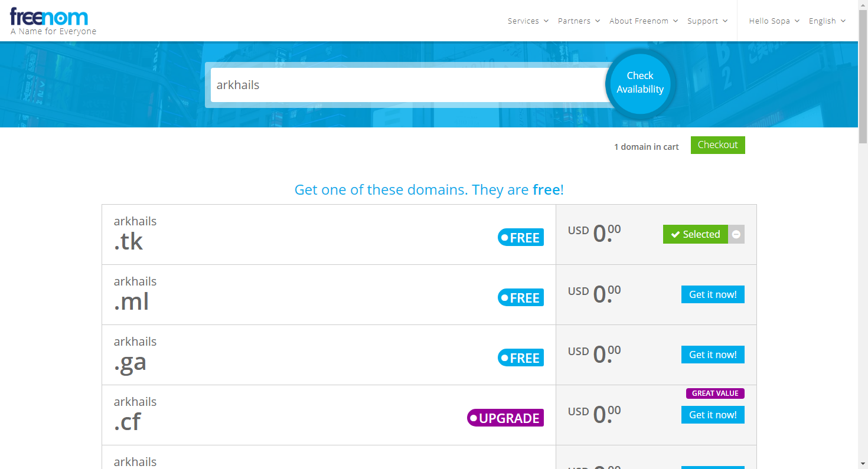Click the Freenom logo

click(49, 17)
